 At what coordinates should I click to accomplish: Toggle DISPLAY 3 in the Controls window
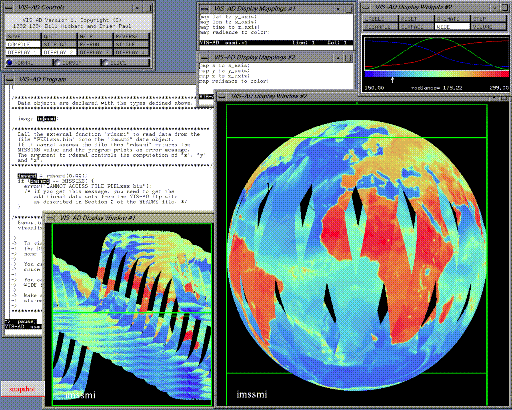tap(95, 52)
